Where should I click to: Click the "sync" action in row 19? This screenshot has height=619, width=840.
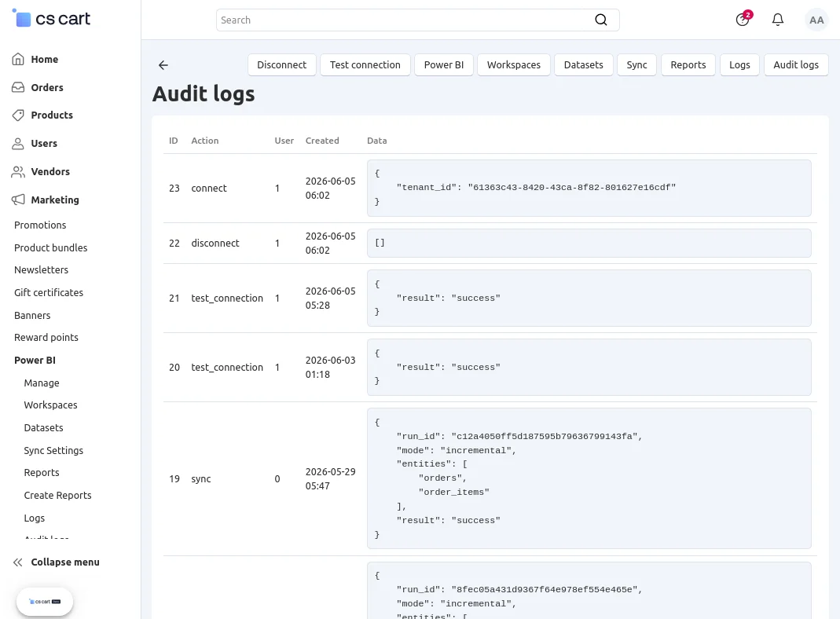[x=201, y=478]
